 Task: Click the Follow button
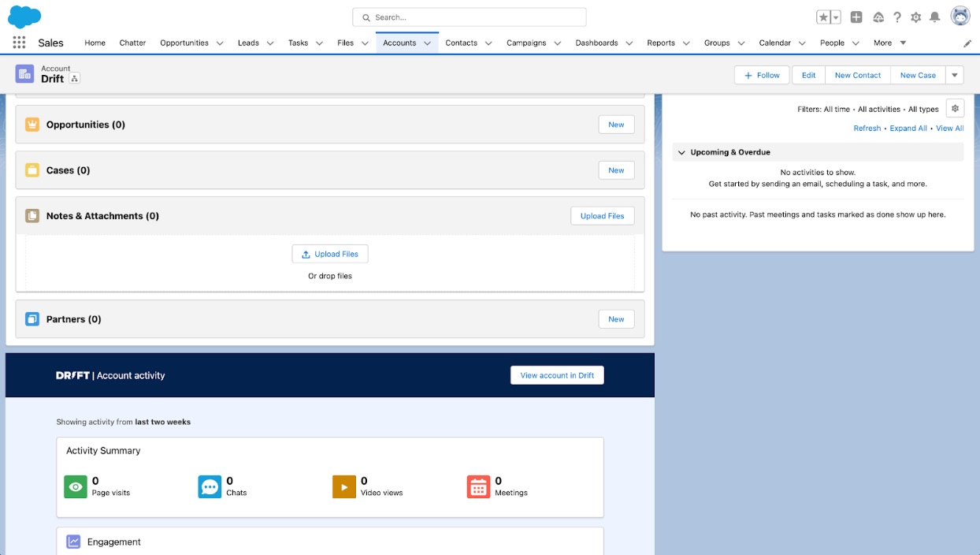[x=762, y=75]
